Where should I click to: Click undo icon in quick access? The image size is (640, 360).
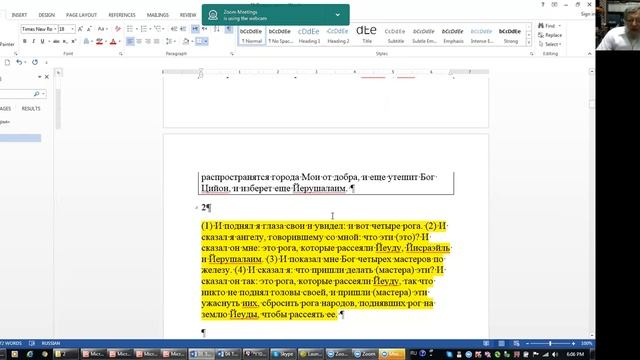coord(19,62)
